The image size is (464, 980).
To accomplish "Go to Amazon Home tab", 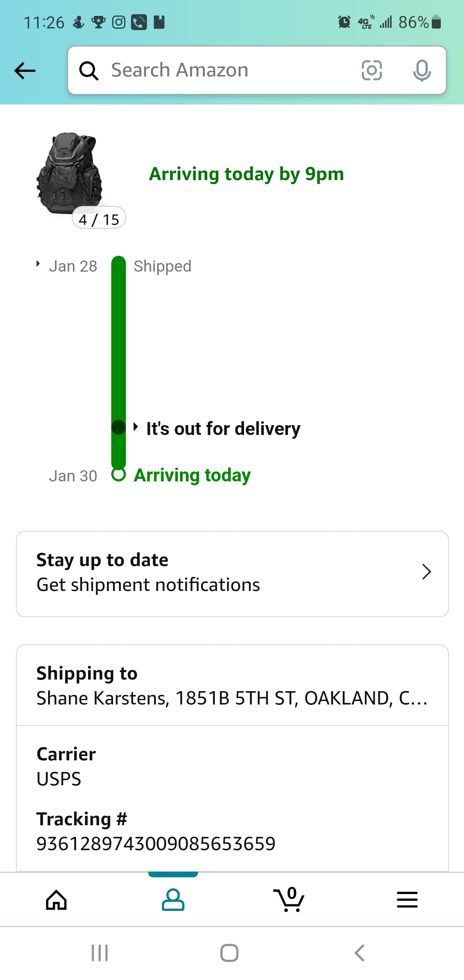I will point(56,900).
